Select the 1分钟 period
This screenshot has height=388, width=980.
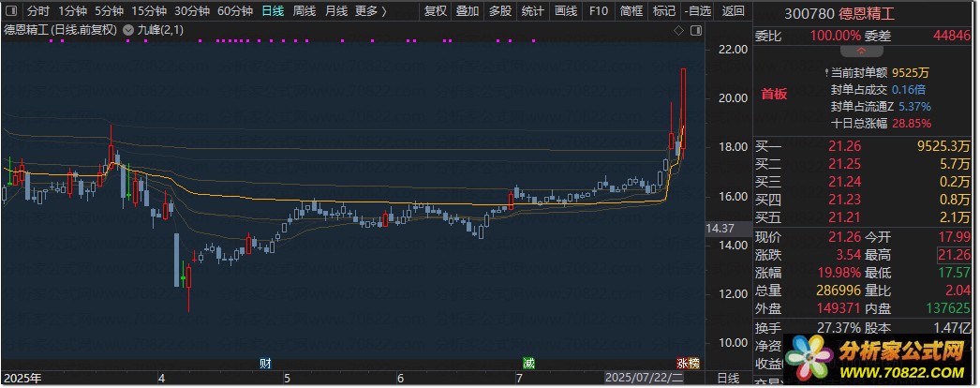click(x=72, y=10)
